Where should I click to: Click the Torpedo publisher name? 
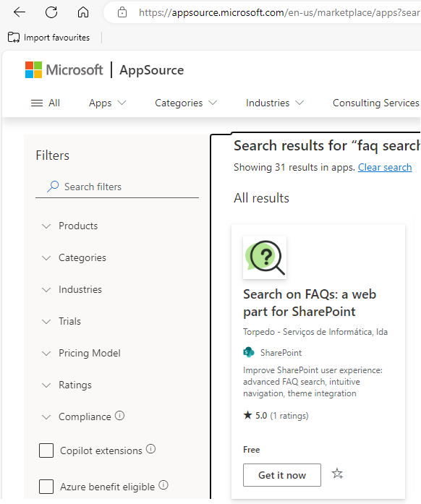point(315,332)
